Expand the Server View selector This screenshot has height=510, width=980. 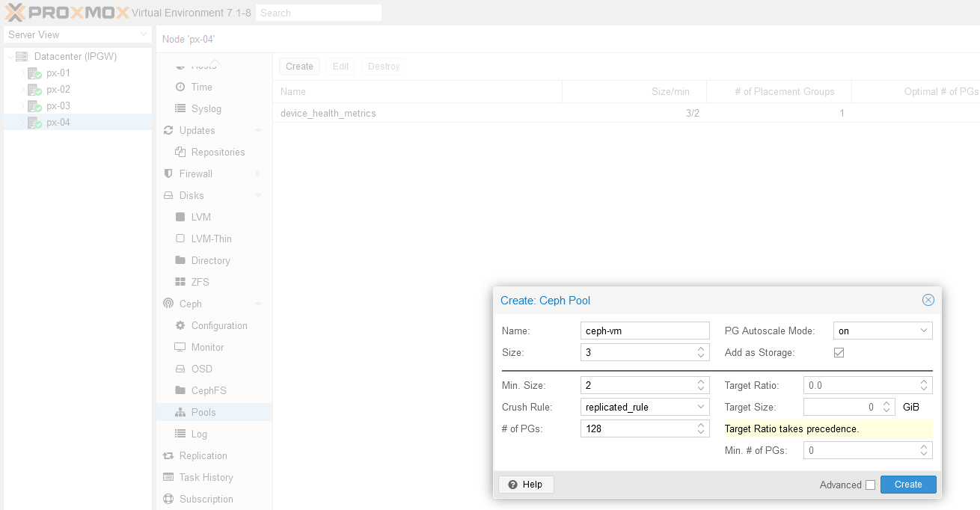click(x=144, y=35)
